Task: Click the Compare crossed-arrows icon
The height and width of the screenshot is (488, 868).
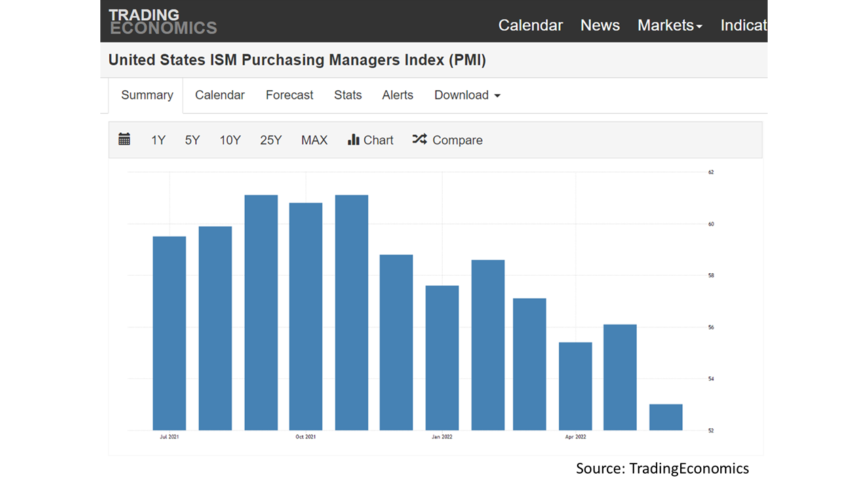Action: pos(420,140)
